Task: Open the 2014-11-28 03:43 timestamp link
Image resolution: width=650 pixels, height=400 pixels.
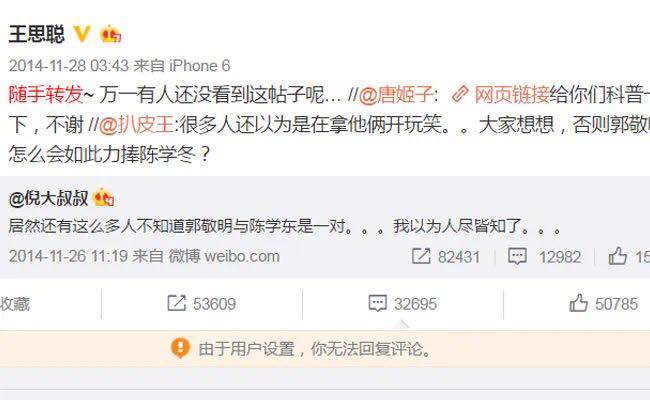Action: tap(69, 65)
